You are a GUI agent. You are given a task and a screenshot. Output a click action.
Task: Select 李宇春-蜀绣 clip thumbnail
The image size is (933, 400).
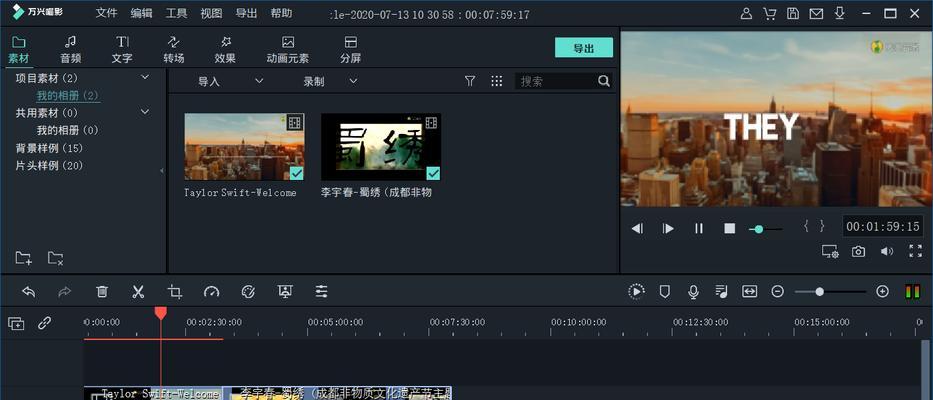tap(381, 146)
